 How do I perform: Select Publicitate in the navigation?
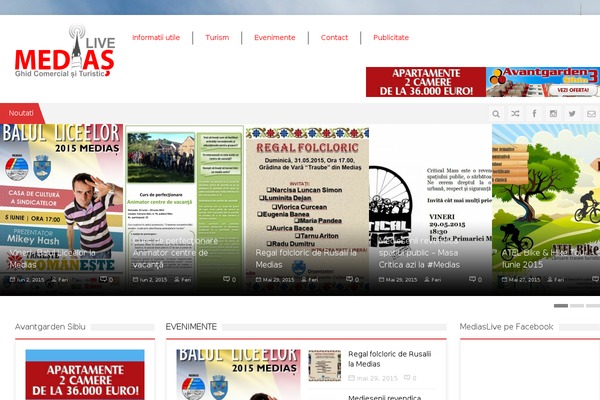click(391, 38)
